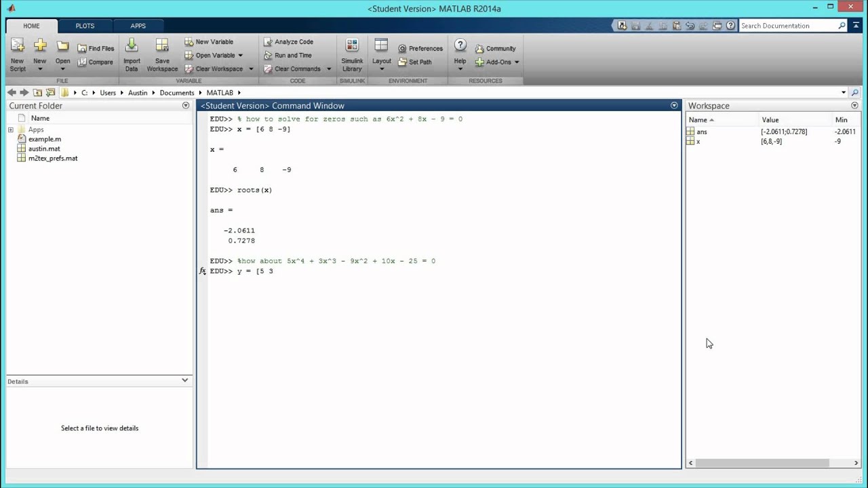Viewport: 868px width, 488px height.
Task: Select the HOME tab
Action: [x=31, y=26]
